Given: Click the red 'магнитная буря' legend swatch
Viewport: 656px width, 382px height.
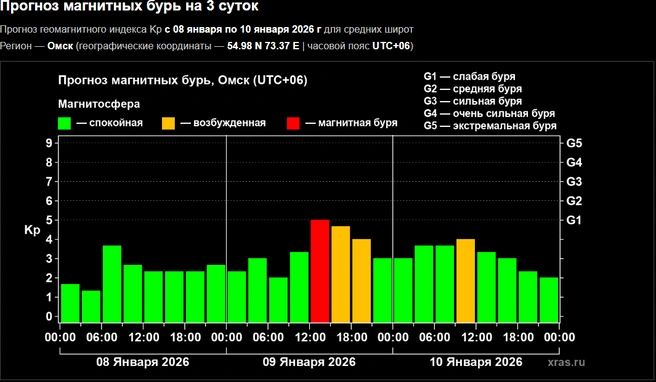Looking at the screenshot, I should coord(293,123).
